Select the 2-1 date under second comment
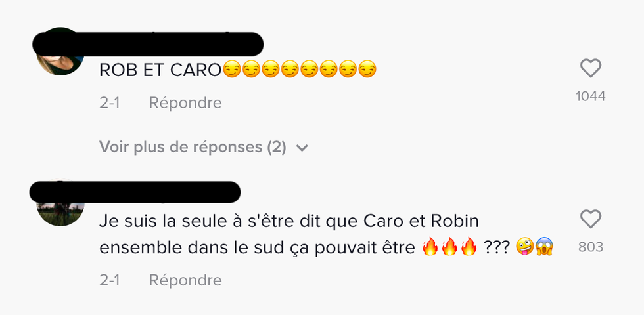644x315 pixels. pyautogui.click(x=110, y=280)
